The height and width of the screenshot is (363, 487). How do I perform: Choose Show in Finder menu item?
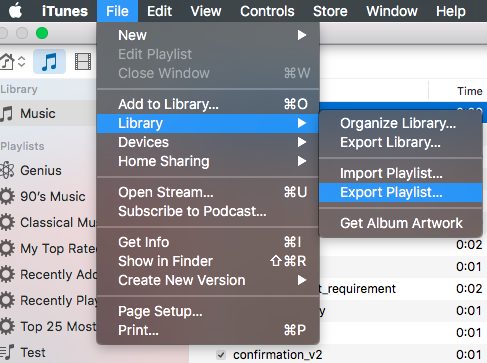[208, 261]
